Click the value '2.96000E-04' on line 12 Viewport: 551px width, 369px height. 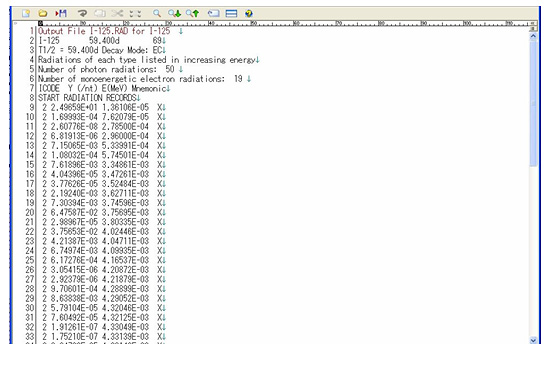click(125, 136)
